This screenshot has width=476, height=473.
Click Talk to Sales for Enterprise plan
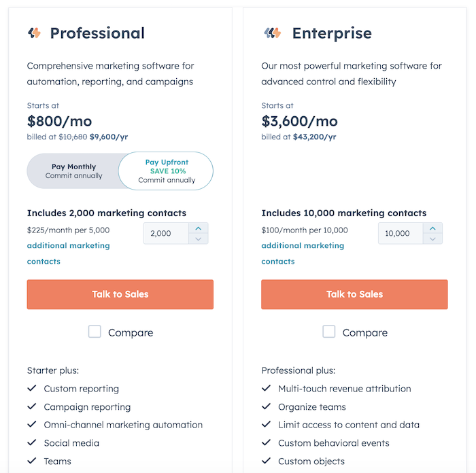(x=354, y=294)
